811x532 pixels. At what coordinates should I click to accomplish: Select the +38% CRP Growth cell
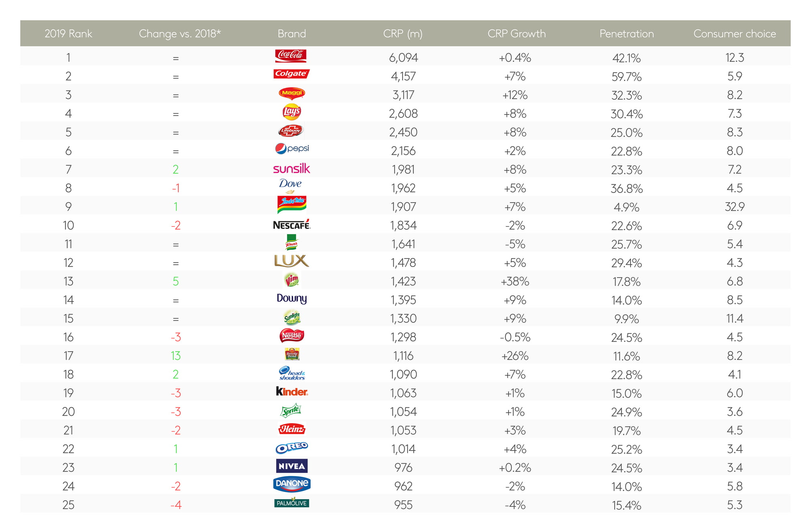[x=515, y=281]
